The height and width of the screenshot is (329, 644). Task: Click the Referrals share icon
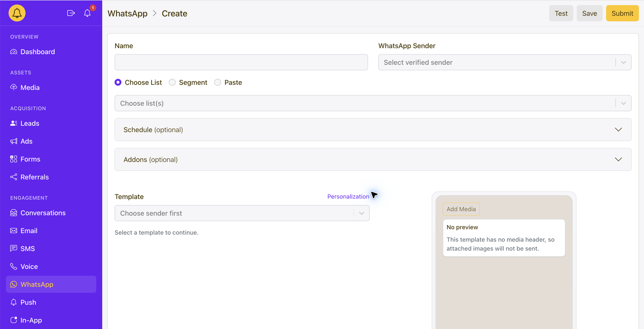(14, 177)
